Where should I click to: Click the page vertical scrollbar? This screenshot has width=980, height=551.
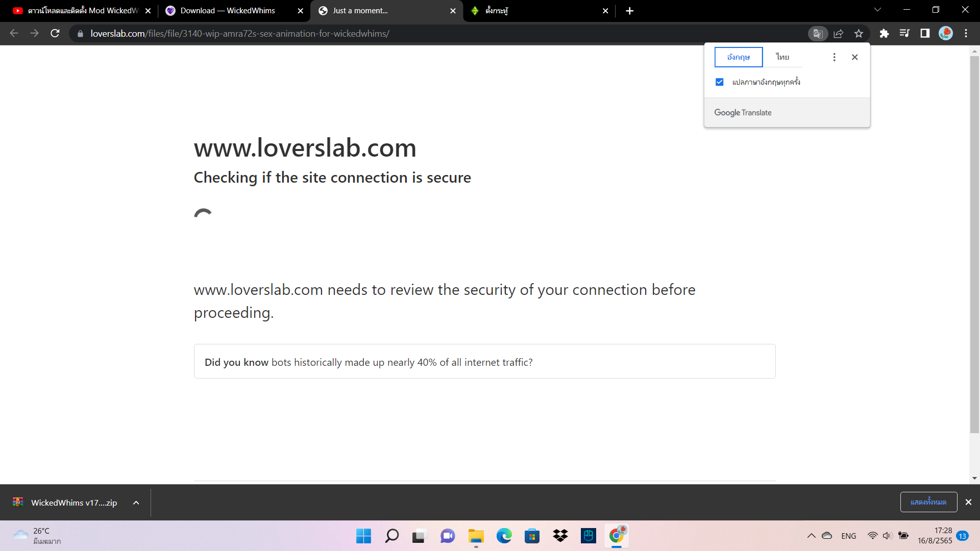pos(974,245)
